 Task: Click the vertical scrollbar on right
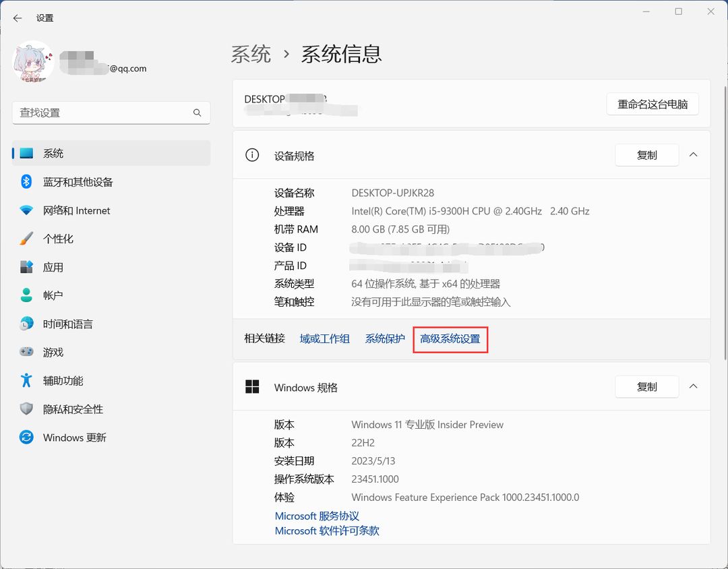click(x=725, y=222)
